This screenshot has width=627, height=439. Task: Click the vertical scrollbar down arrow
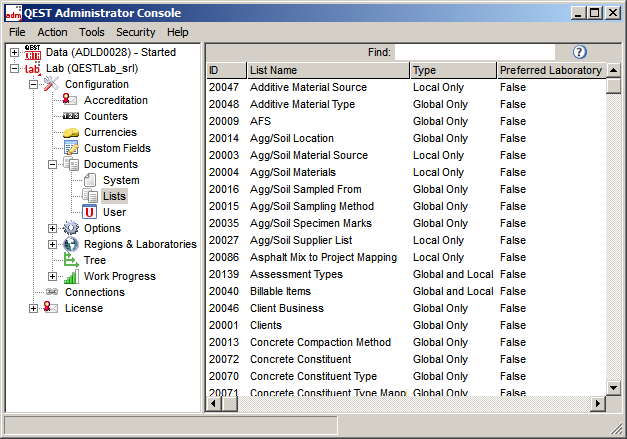[x=613, y=386]
